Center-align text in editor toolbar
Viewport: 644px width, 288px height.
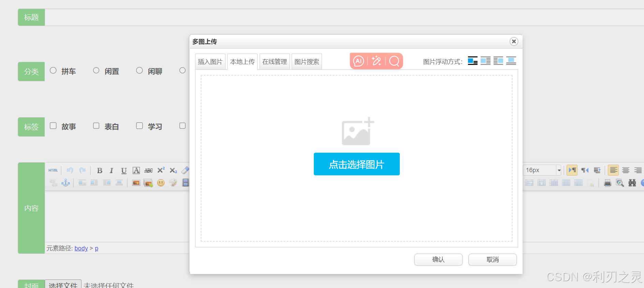[626, 170]
